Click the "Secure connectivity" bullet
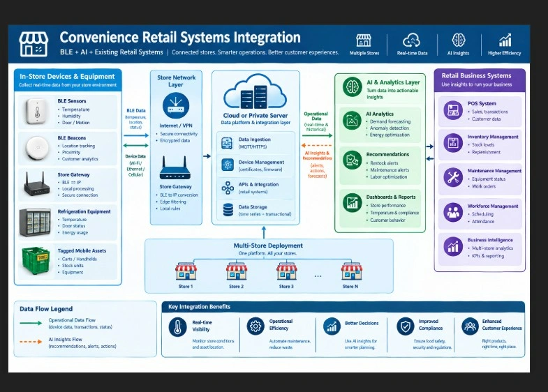The height and width of the screenshot is (392, 548). [x=179, y=134]
